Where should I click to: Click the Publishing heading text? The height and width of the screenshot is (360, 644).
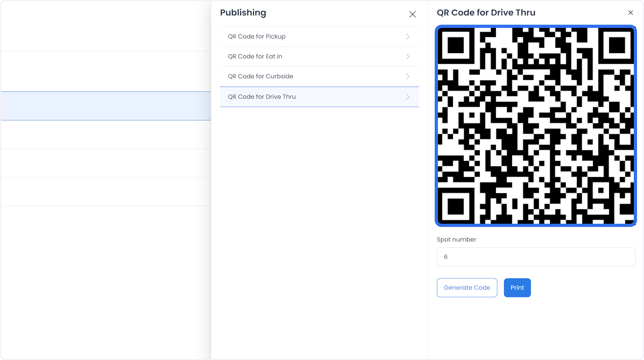click(243, 13)
